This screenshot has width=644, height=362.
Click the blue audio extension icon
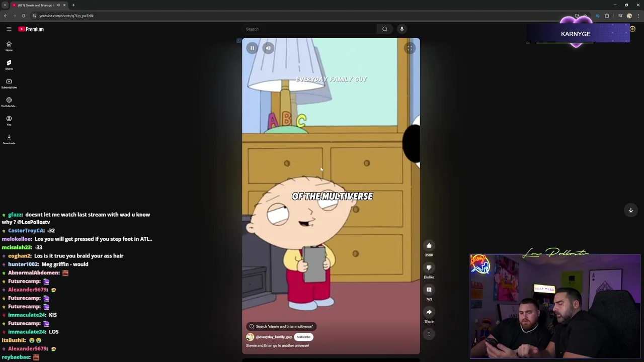tap(598, 16)
